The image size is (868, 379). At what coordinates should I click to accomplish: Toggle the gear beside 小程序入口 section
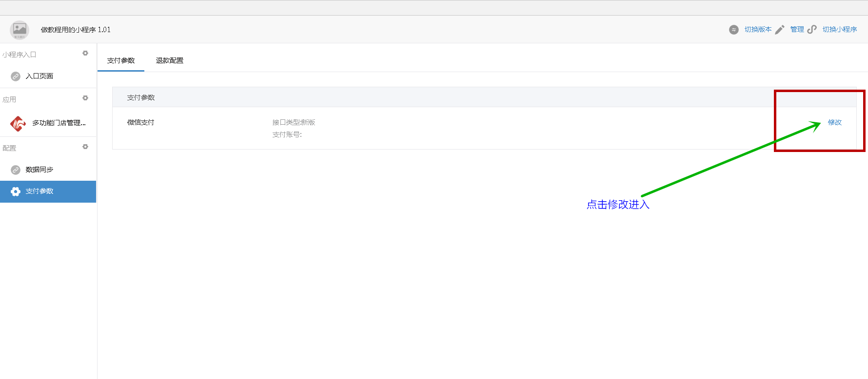point(85,53)
